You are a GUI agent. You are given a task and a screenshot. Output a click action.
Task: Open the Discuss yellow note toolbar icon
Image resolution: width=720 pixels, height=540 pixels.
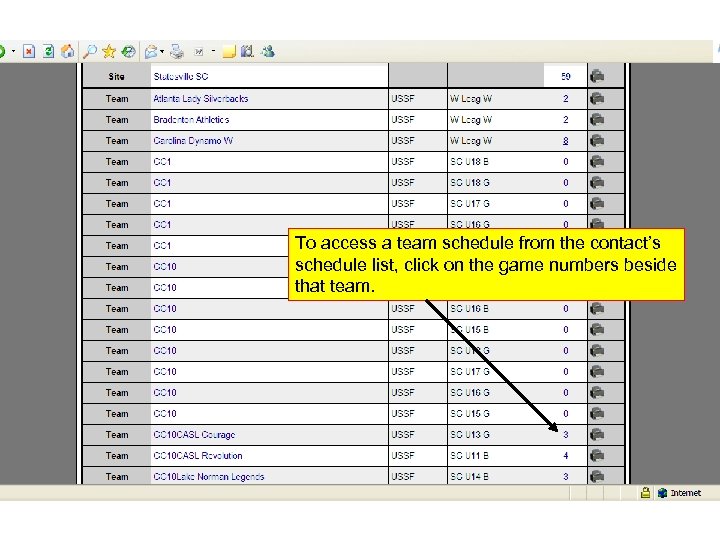(x=229, y=51)
